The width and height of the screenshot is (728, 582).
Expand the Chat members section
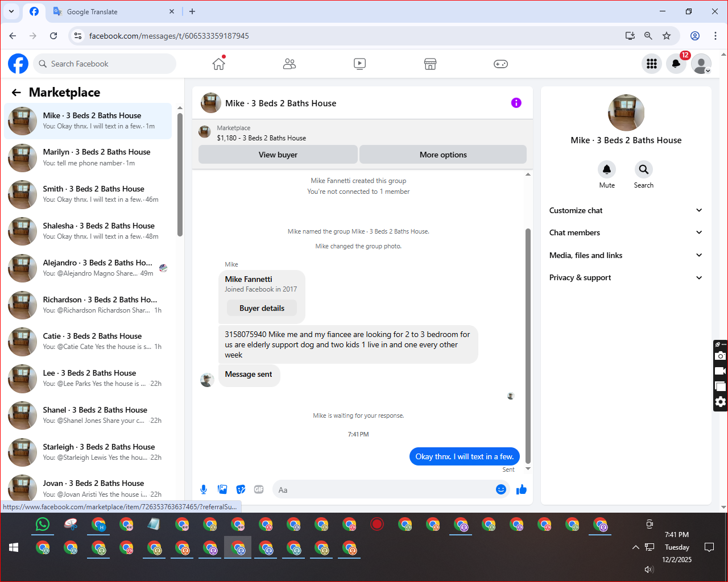point(626,232)
